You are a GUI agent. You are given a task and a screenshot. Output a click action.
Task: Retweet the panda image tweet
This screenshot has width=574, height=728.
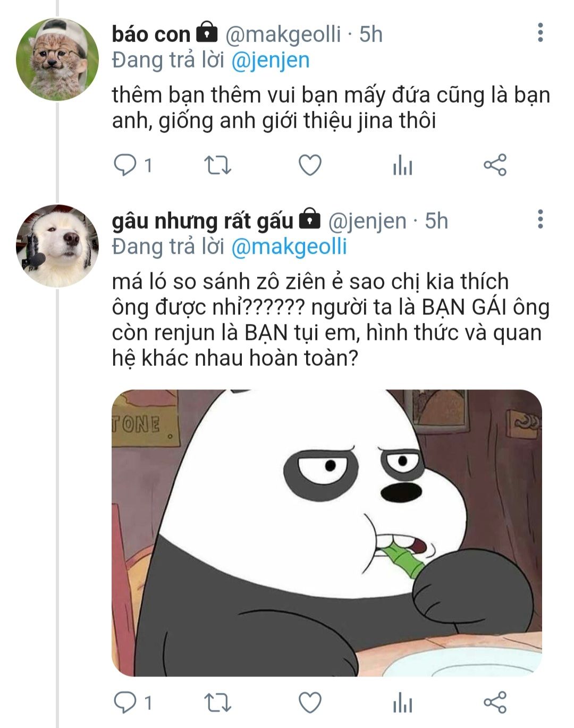pos(218,703)
